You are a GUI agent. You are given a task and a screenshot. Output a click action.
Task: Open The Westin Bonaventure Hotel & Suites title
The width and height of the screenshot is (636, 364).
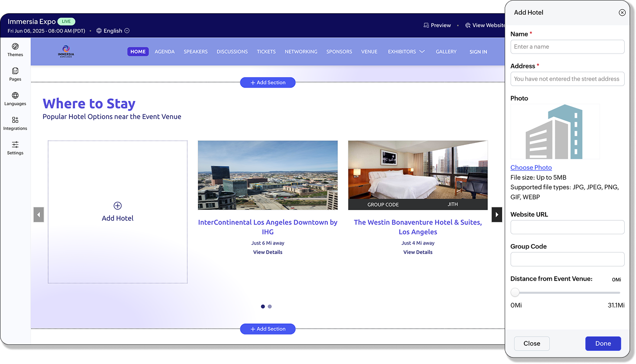[418, 227]
